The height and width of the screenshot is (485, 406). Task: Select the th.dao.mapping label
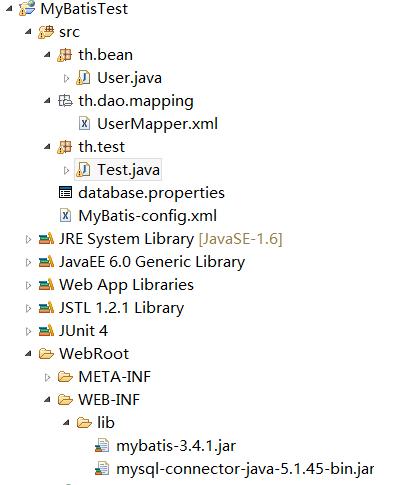[136, 101]
